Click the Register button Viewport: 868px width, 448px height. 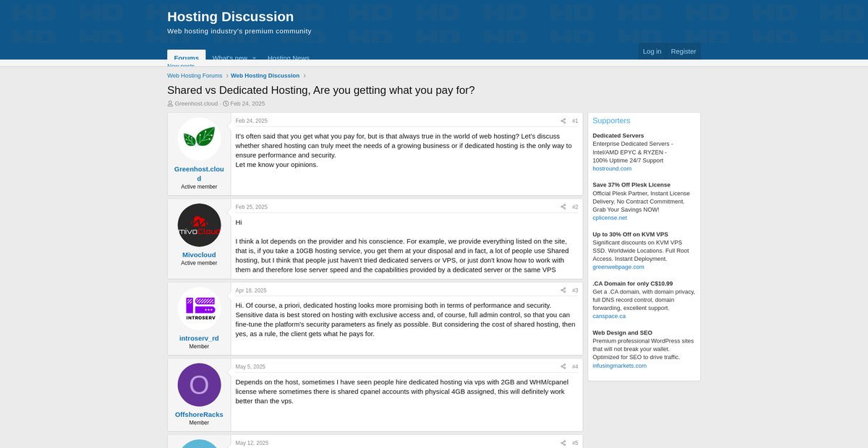pyautogui.click(x=684, y=51)
